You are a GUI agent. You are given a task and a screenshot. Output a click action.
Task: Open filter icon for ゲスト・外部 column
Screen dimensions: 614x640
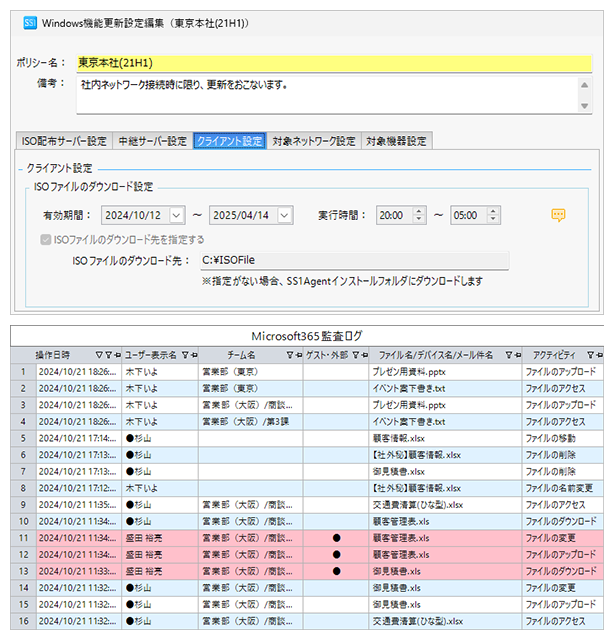point(355,355)
